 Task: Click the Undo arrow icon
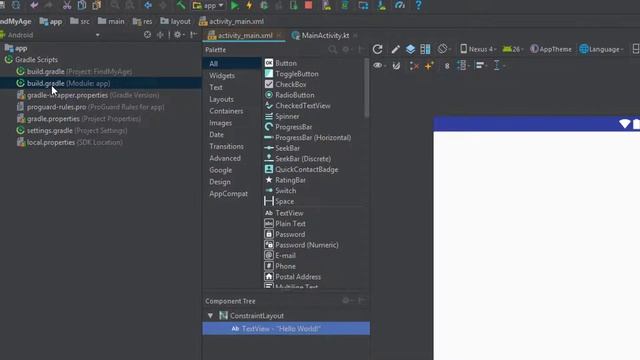point(34,5)
